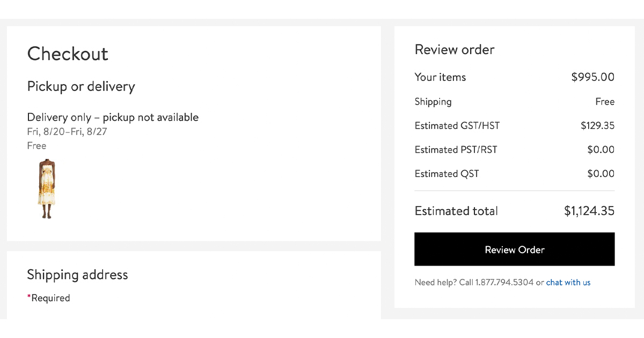Click the 'Pickup or delivery' heading

pyautogui.click(x=81, y=86)
